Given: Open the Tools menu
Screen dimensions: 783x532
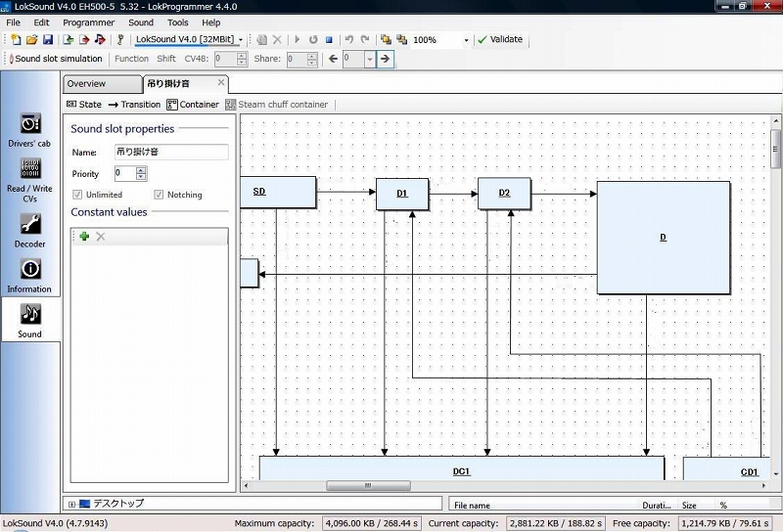Looking at the screenshot, I should pos(178,22).
